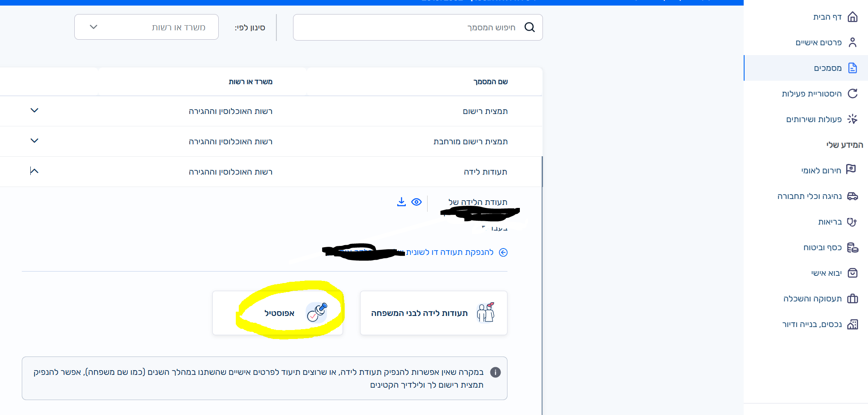Screen dimensions: 868x415
Task: Open the מסמכים sidebar menu item
Action: point(806,68)
